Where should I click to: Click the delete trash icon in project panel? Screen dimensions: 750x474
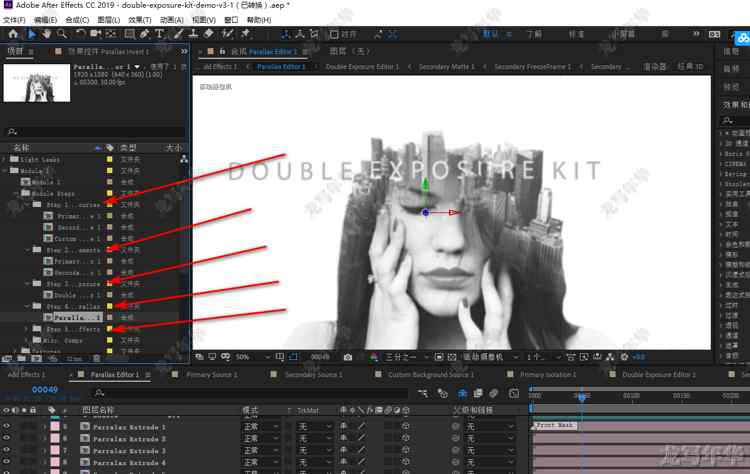pyautogui.click(x=97, y=358)
